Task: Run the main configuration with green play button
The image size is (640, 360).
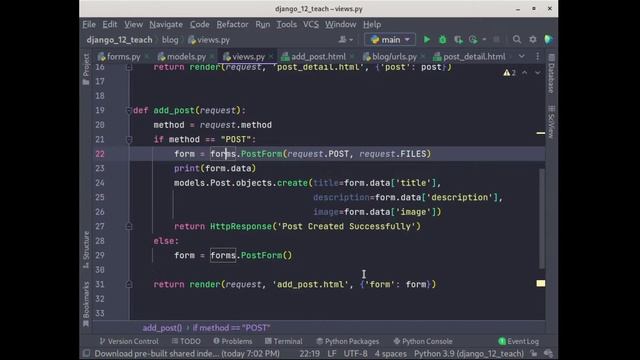Action: (427, 40)
